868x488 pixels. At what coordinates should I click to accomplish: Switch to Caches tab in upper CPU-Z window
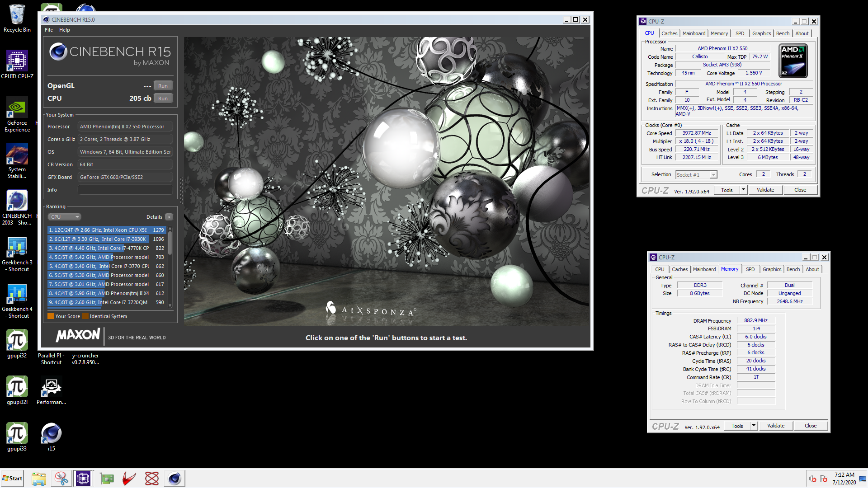669,33
